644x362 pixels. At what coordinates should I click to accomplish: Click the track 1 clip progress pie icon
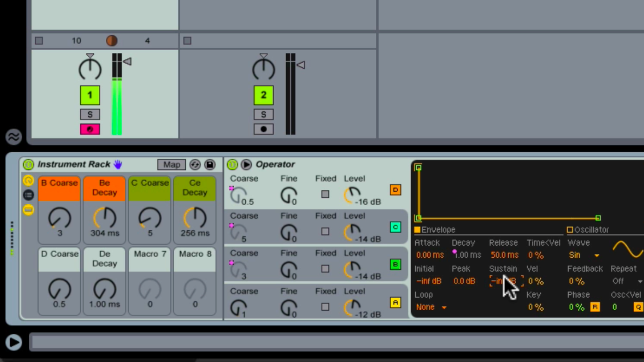[x=112, y=41]
